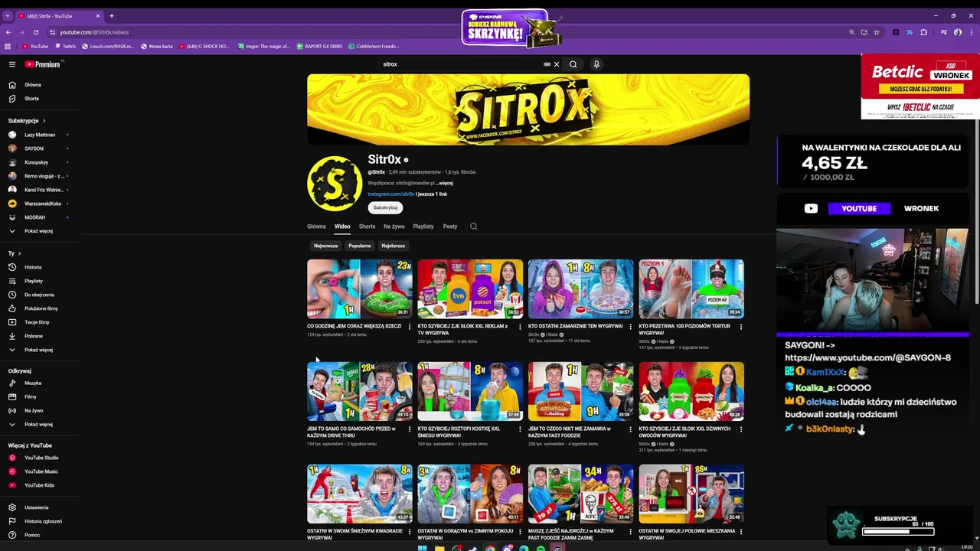This screenshot has height=551, width=980.
Task: Play 'KTO SZYBCIEJ ZJE SŁOIK XXL REKLAM' thumbnail
Action: (470, 289)
